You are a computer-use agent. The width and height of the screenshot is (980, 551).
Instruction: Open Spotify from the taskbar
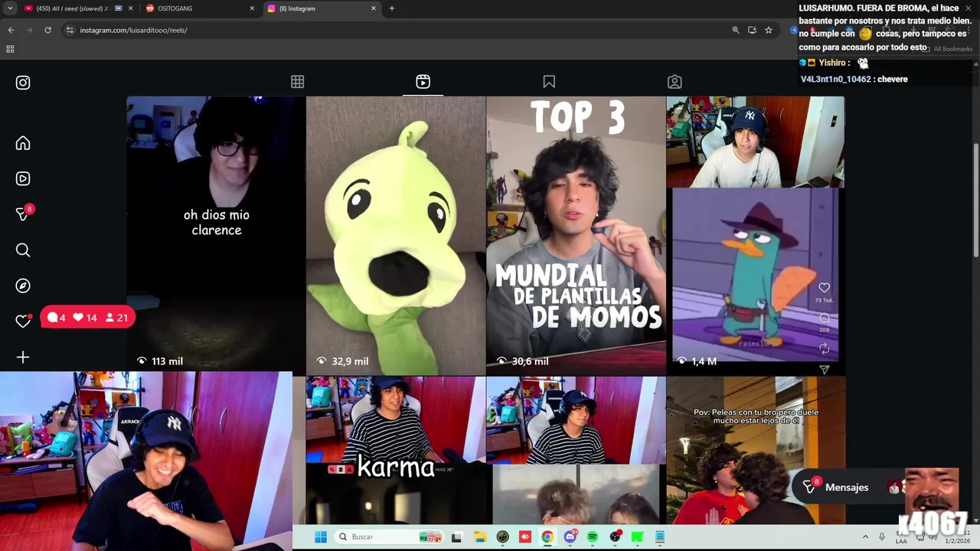coord(593,537)
